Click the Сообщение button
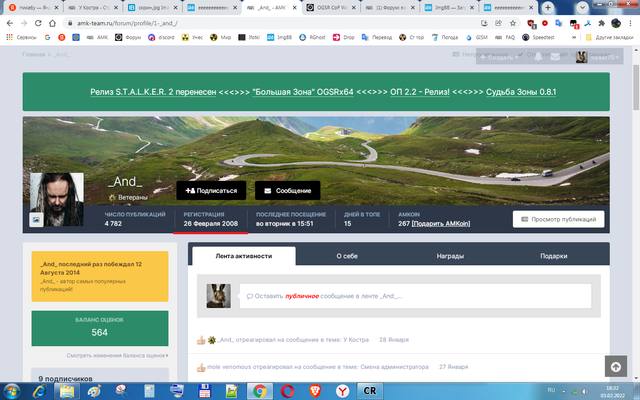 [287, 191]
